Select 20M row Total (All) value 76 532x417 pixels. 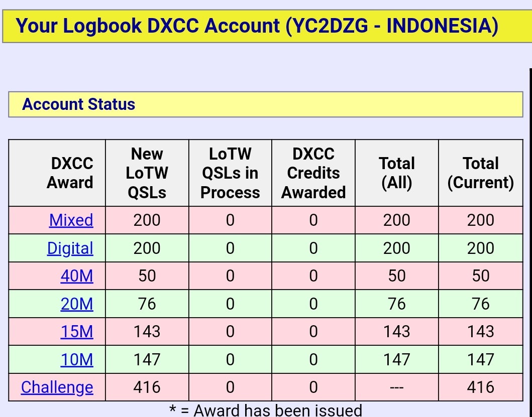point(397,304)
